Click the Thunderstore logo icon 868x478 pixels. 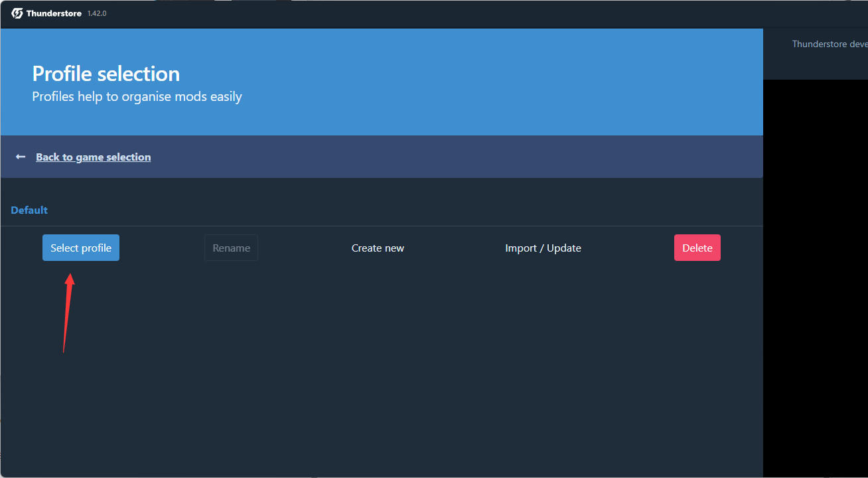pyautogui.click(x=17, y=13)
